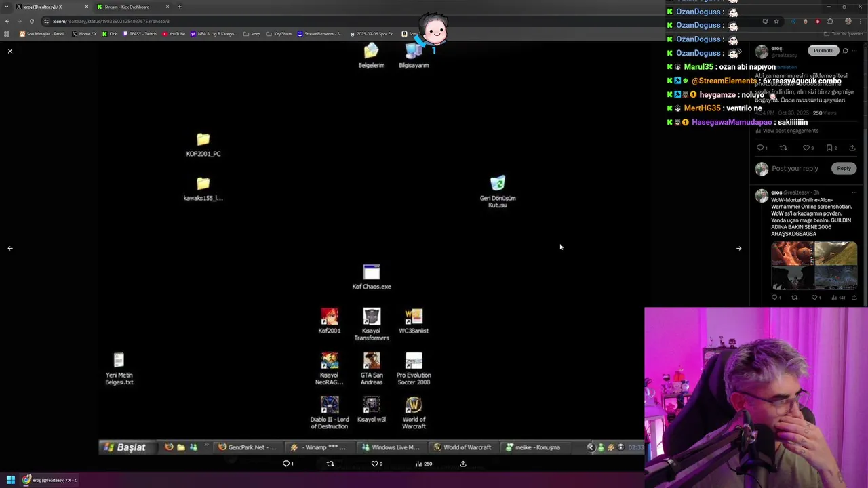Click the Windows Live M... taskbar item in photo

click(390, 447)
